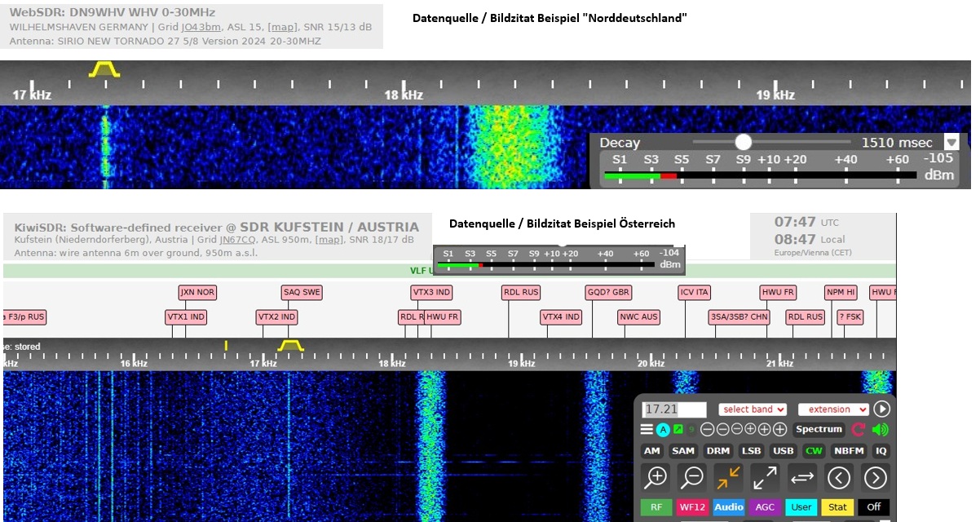Viewport: 980px width, 522px height.
Task: Click the zoom out magnifier icon
Action: pos(693,477)
